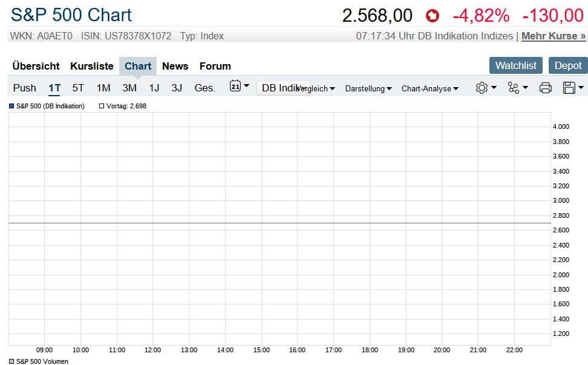The image size is (588, 365).
Task: Select the 3M time range
Action: (129, 88)
